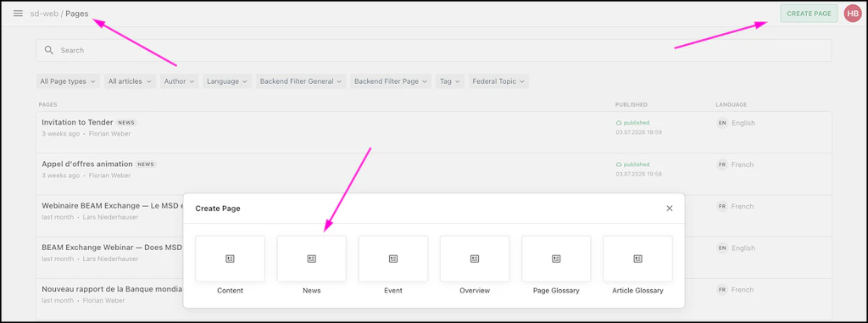
Task: Open the Appel d'offres animation page
Action: (87, 164)
